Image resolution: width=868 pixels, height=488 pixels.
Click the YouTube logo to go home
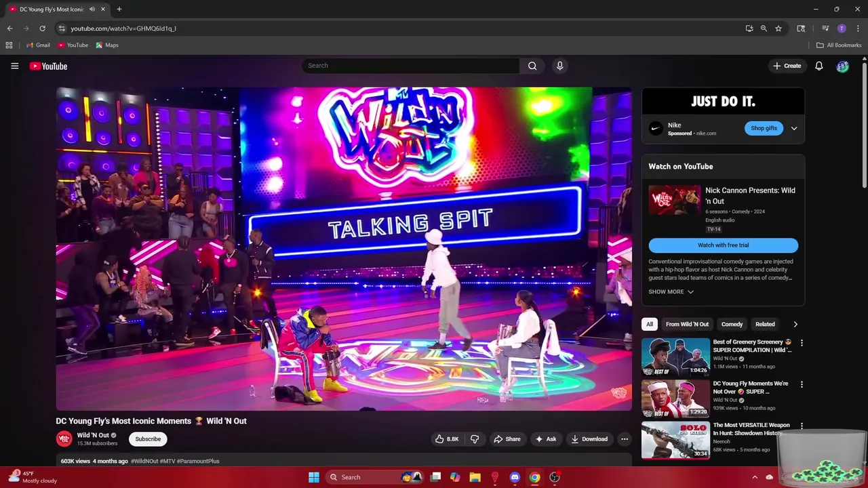click(48, 66)
